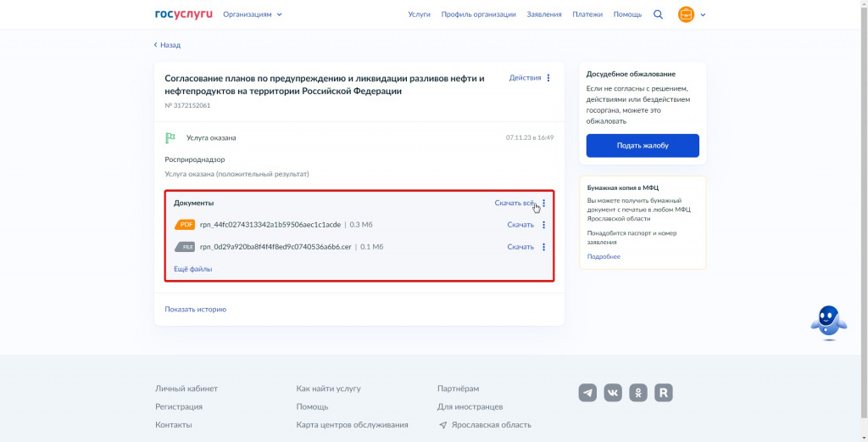Click Скачать всё link
This screenshot has width=868, height=442.
click(x=515, y=204)
